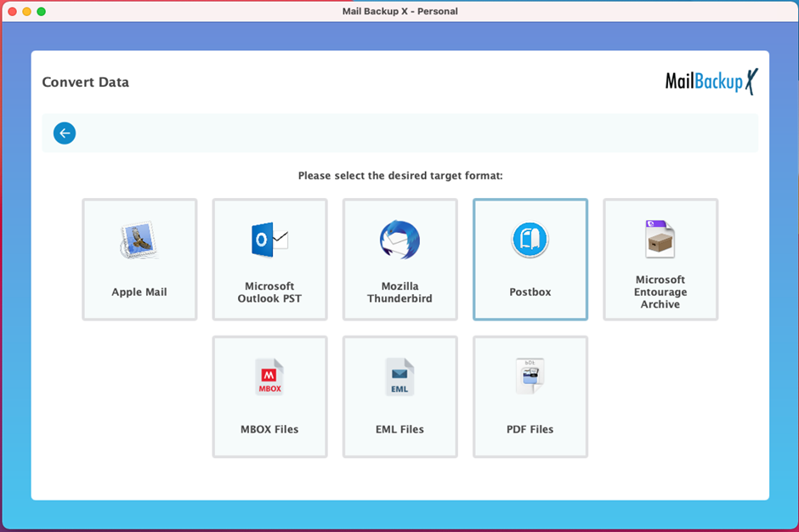The height and width of the screenshot is (532, 799).
Task: Choose the Microsoft Entourage Archive box icon
Action: point(660,239)
